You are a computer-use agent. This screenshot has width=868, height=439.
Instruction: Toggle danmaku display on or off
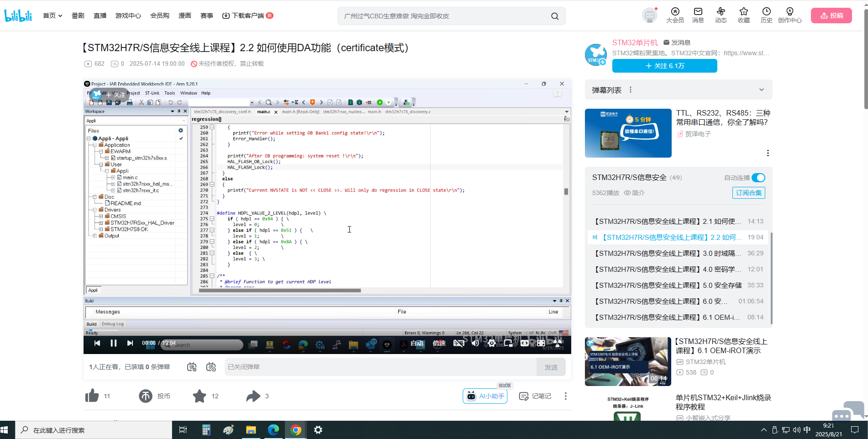(x=192, y=367)
